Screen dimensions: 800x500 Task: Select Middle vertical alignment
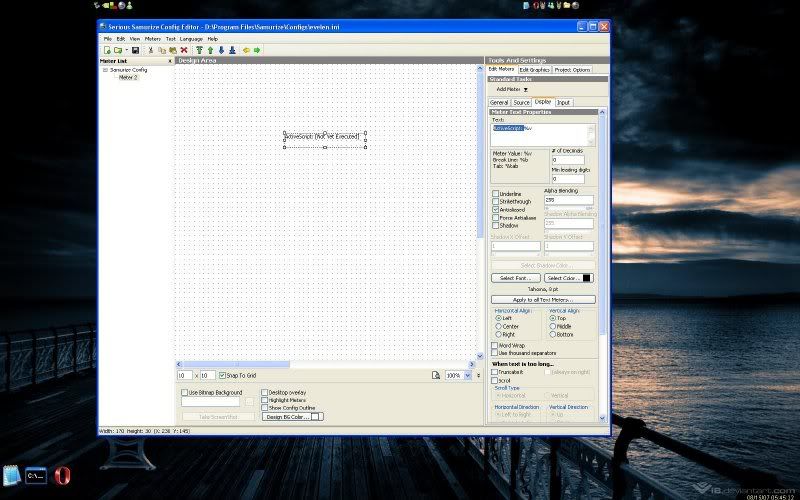[553, 327]
